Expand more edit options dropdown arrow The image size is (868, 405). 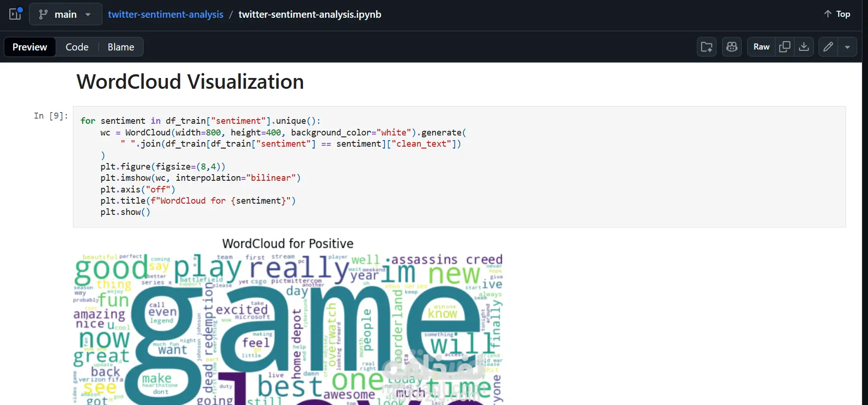pyautogui.click(x=847, y=47)
